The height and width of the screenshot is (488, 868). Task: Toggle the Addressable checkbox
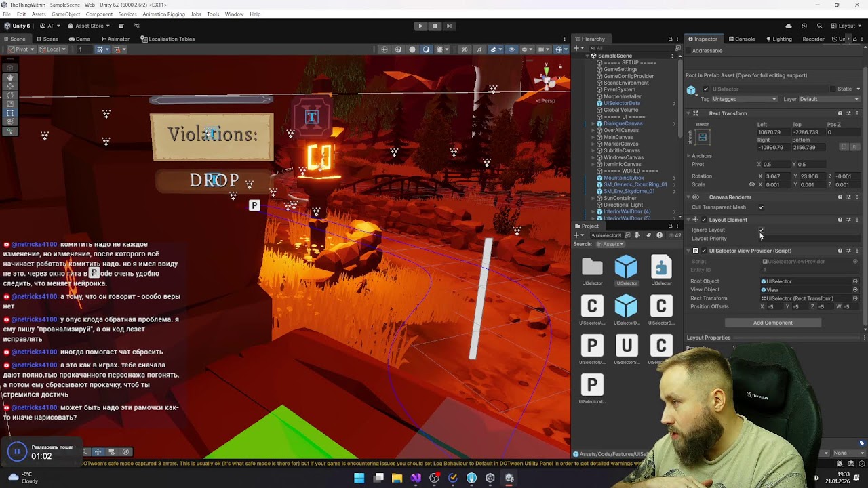coord(689,51)
